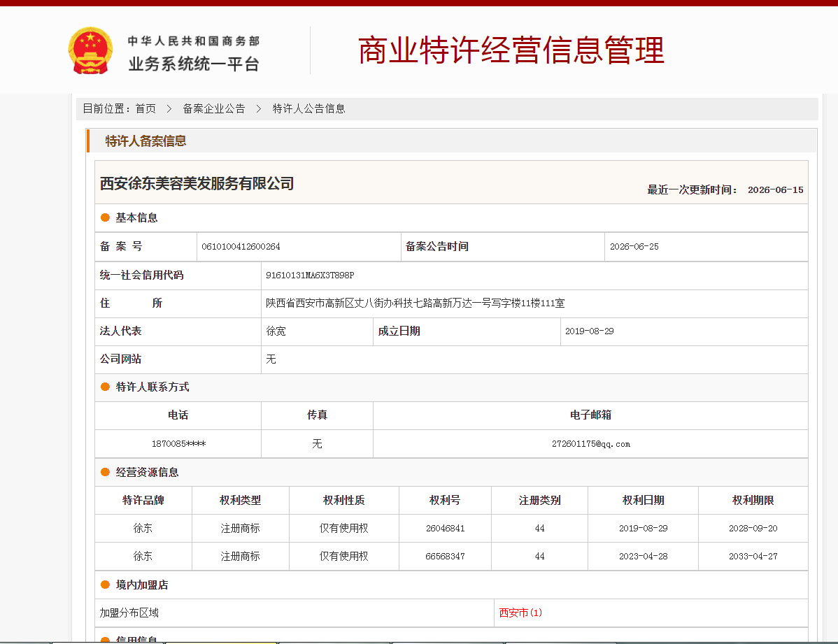Select last update date 2026-06-15

[776, 189]
